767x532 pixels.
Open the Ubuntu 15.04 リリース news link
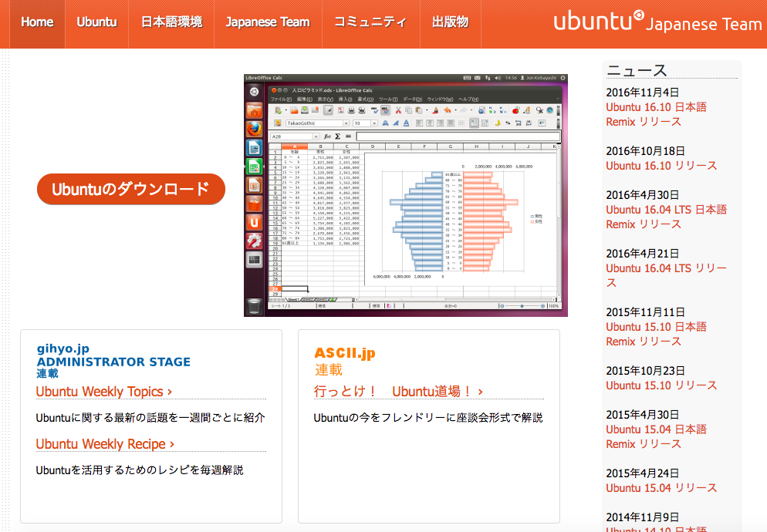click(661, 489)
